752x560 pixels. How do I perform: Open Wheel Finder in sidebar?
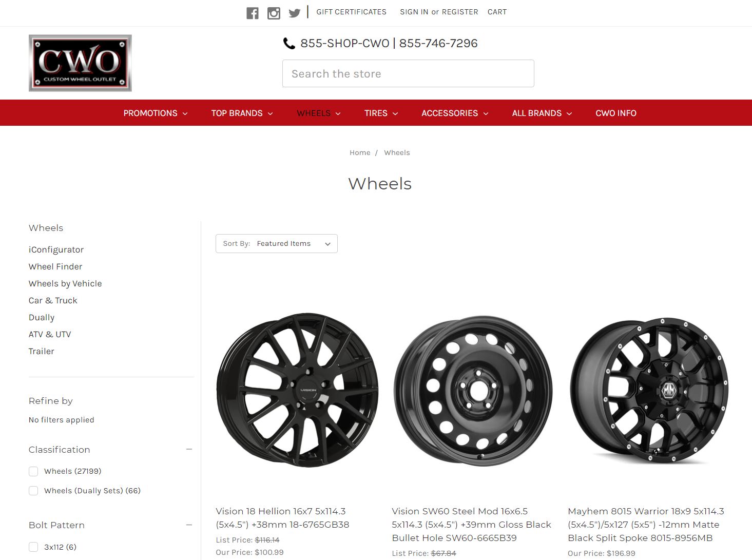(x=55, y=266)
